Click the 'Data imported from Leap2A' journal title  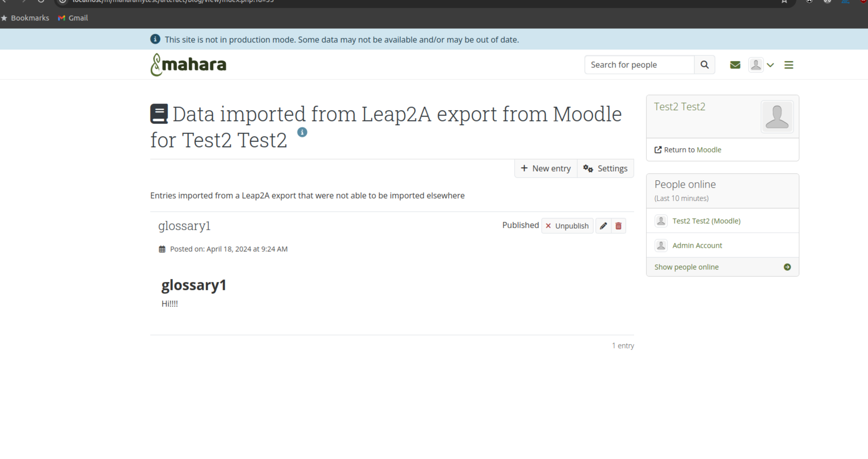tap(386, 127)
